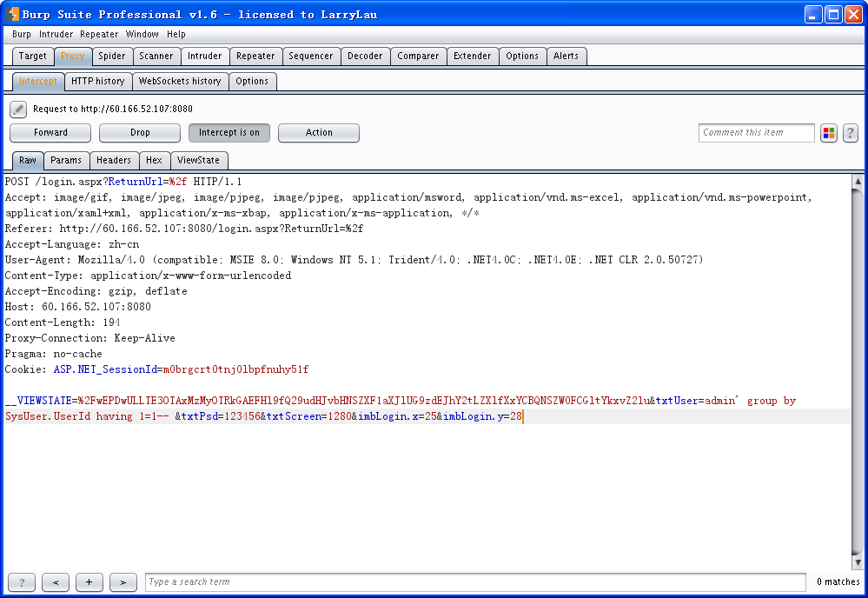Select the Proxy tab
868x598 pixels.
(72, 56)
